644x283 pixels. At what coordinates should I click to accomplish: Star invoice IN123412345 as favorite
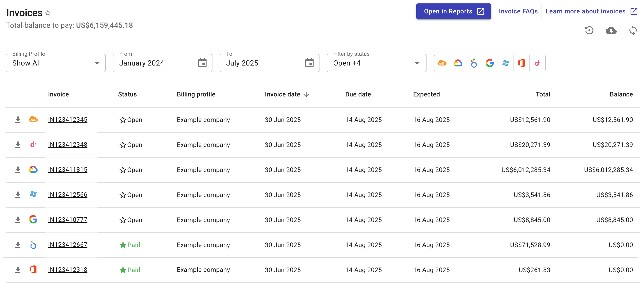(x=122, y=120)
